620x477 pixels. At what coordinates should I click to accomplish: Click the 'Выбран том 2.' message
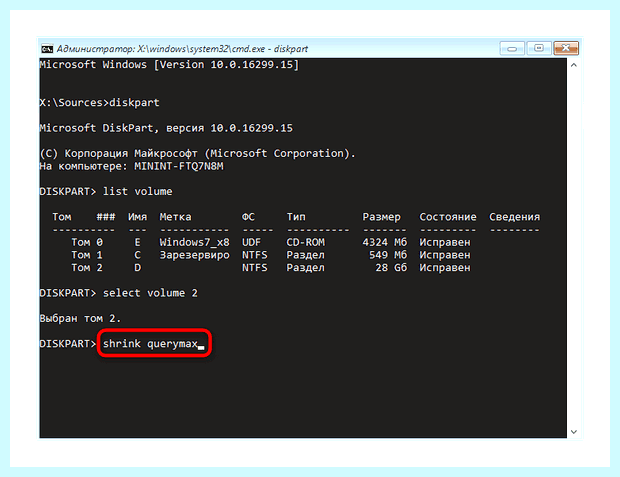pos(80,318)
